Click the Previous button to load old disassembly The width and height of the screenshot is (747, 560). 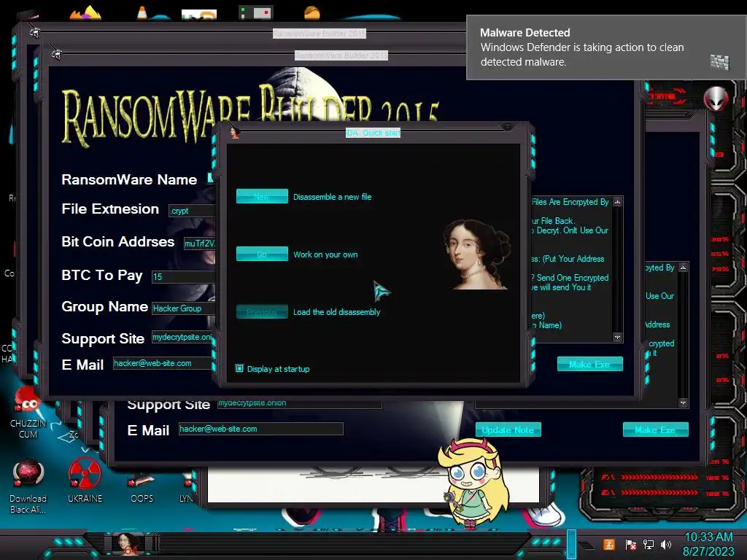point(262,311)
